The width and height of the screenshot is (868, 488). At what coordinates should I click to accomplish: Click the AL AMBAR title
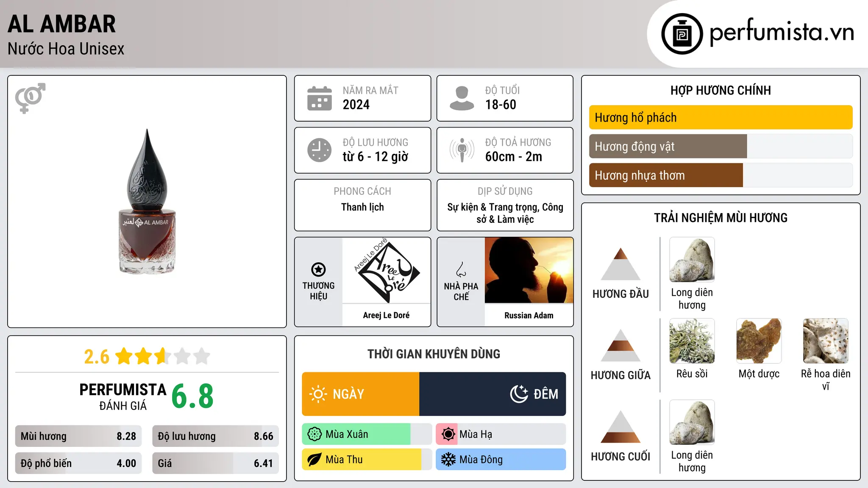pos(61,24)
